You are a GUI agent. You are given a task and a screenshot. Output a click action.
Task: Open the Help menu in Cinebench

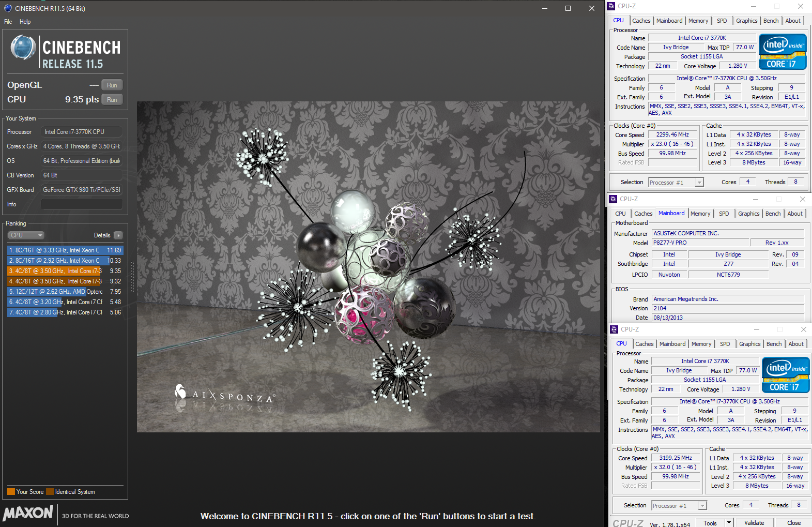pyautogui.click(x=25, y=22)
